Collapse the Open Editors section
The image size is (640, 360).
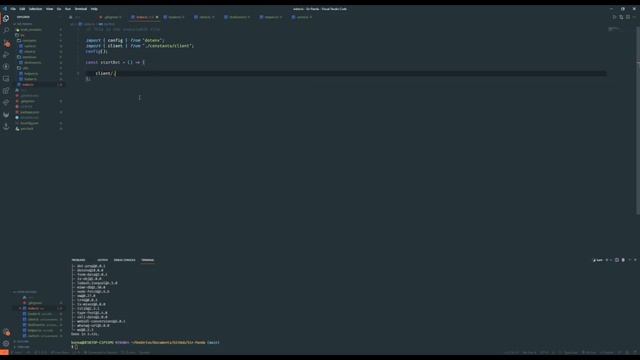(x=27, y=292)
